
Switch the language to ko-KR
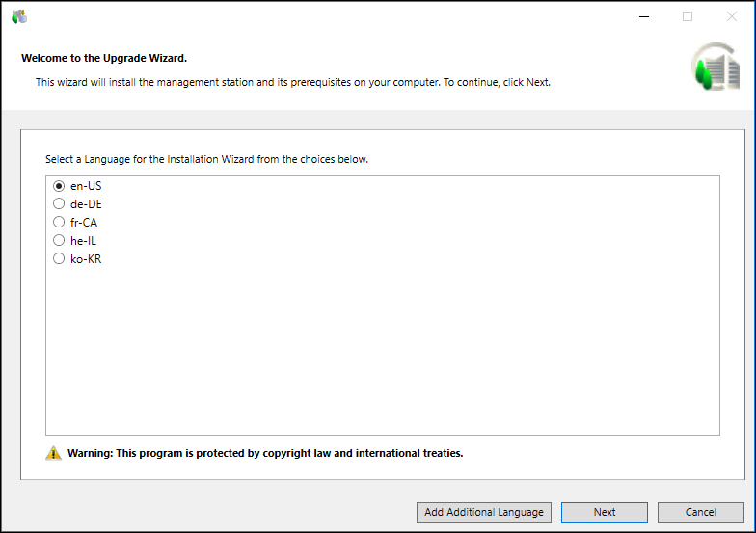pyautogui.click(x=59, y=259)
